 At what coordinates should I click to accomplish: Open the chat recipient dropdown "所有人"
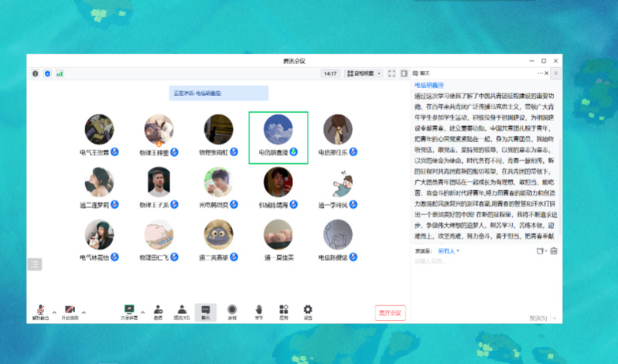tap(449, 251)
